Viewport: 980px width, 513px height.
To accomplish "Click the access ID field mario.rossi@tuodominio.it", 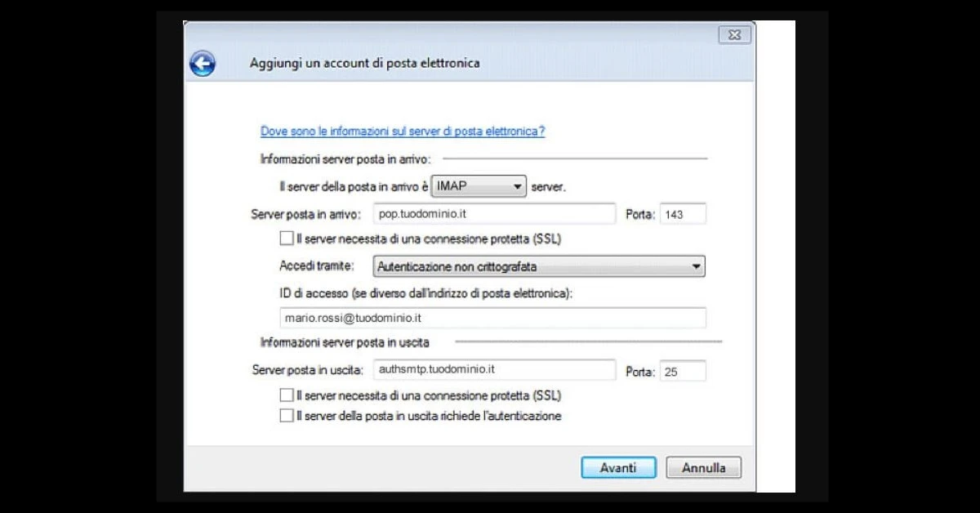I will click(x=492, y=318).
